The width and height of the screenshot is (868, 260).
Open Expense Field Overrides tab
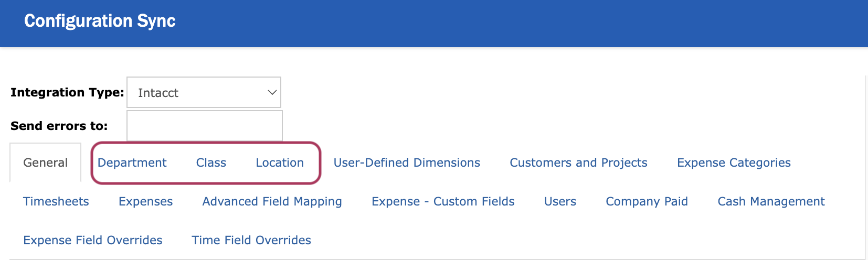93,241
